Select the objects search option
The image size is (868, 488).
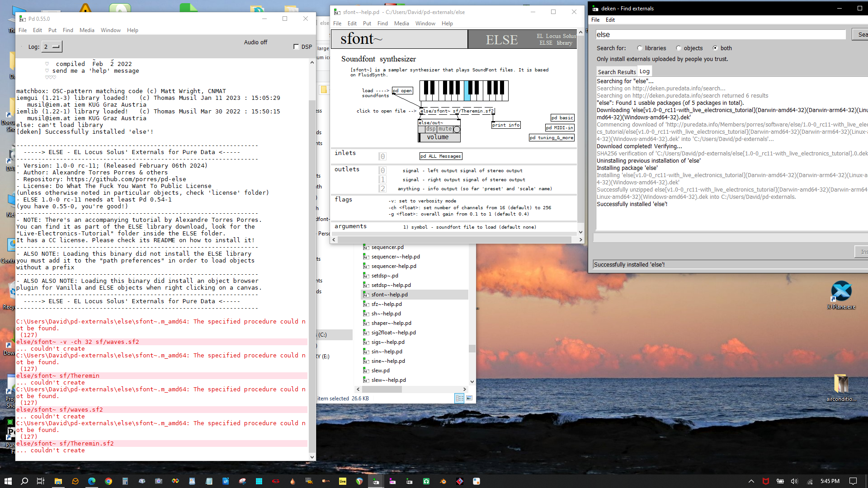click(x=679, y=48)
